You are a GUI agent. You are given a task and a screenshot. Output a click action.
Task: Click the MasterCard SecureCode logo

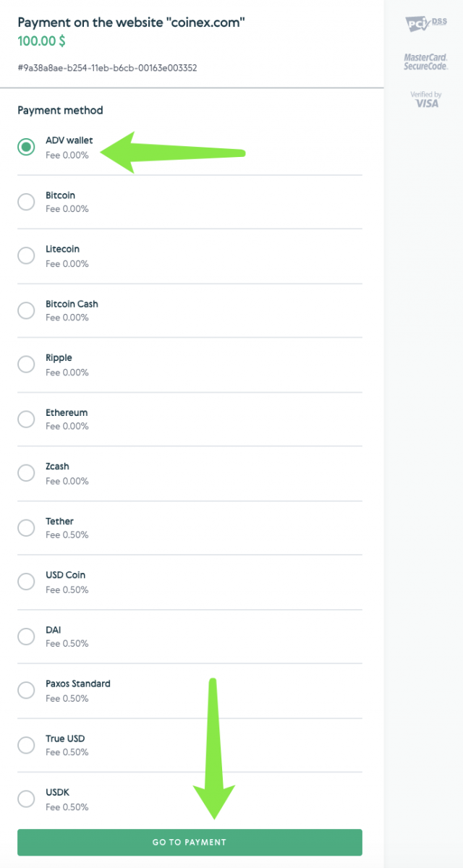[x=425, y=61]
